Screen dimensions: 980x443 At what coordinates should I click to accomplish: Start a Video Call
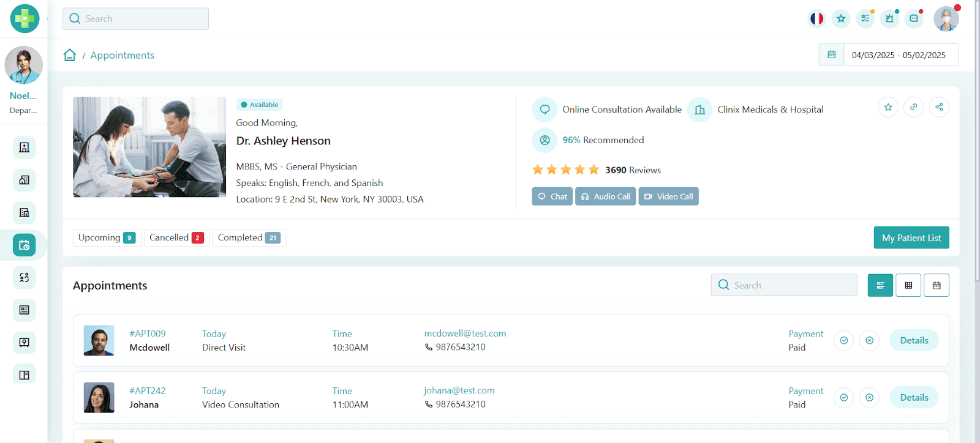coord(669,196)
